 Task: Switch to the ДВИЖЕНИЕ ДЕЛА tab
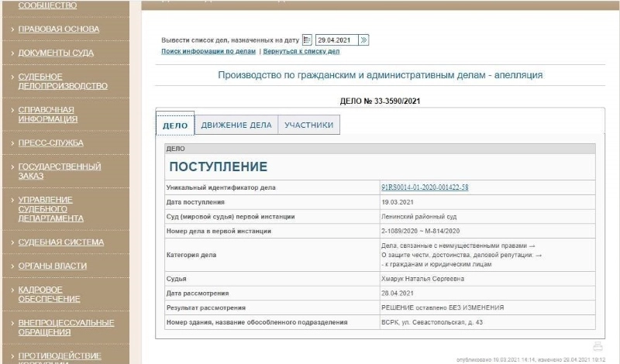[x=236, y=125]
